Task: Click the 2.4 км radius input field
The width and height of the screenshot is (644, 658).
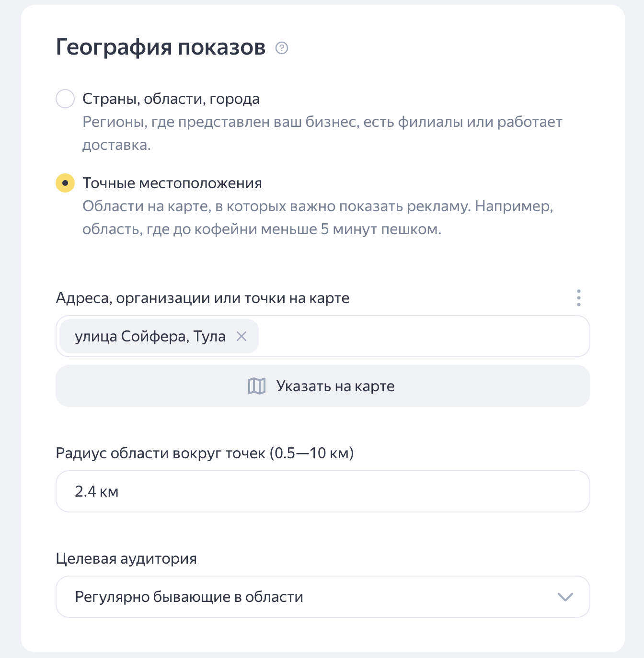Action: [x=322, y=491]
